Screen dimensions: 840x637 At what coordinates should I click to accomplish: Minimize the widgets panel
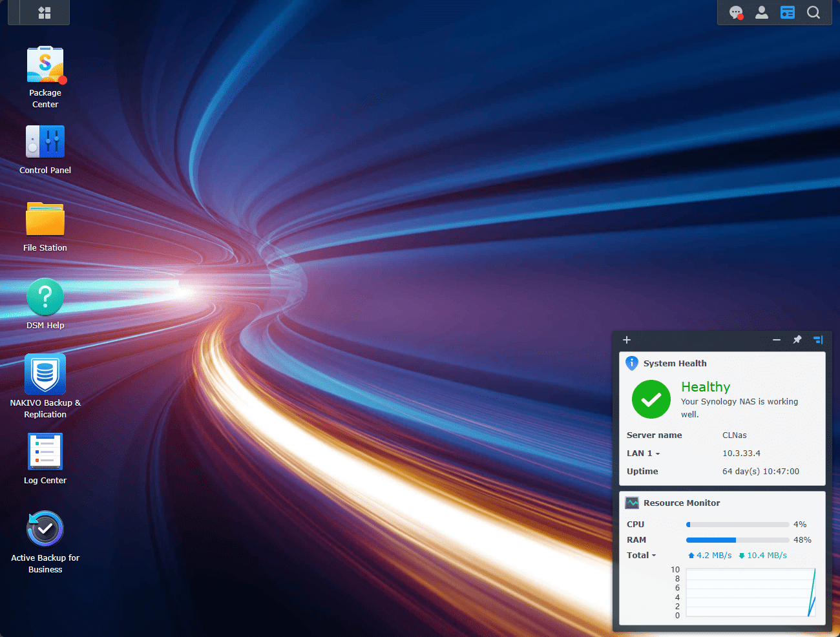click(777, 340)
